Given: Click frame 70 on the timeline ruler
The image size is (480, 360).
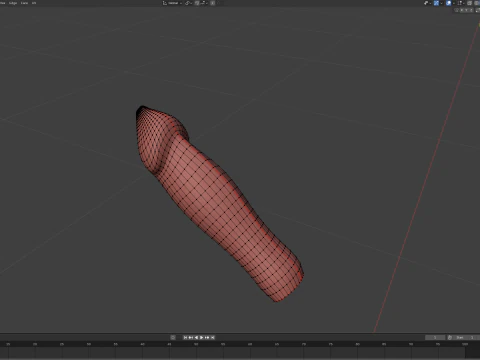Looking at the screenshot, I should tap(304, 344).
